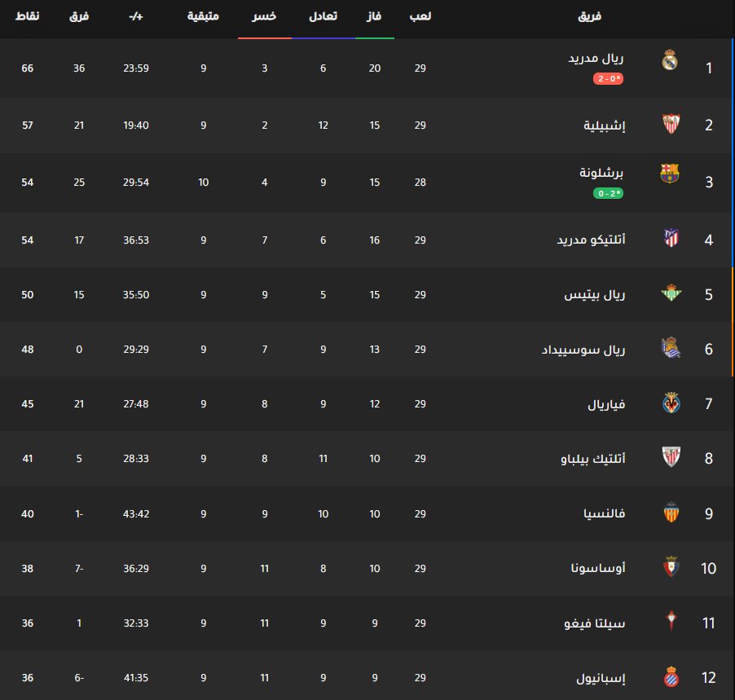Select the Espanyol round badge
Image resolution: width=735 pixels, height=700 pixels.
671,676
